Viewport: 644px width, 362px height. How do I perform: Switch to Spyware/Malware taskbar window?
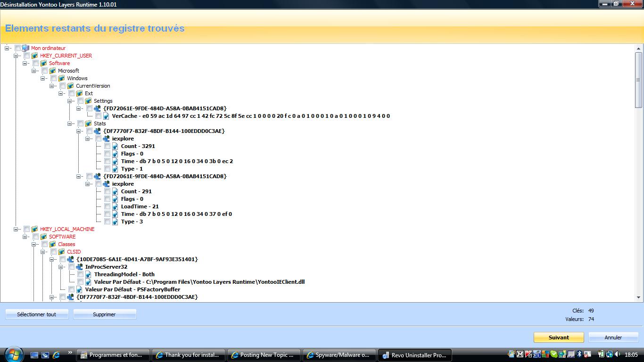click(339, 355)
